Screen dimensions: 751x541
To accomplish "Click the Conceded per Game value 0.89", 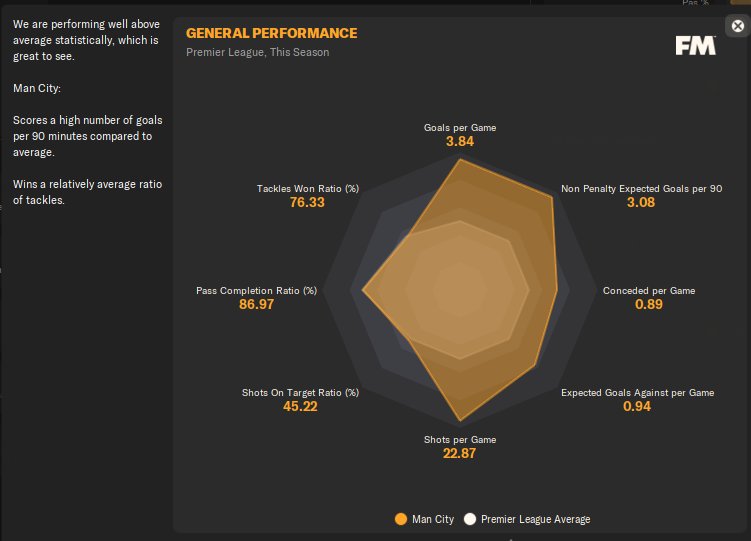I will (x=649, y=304).
